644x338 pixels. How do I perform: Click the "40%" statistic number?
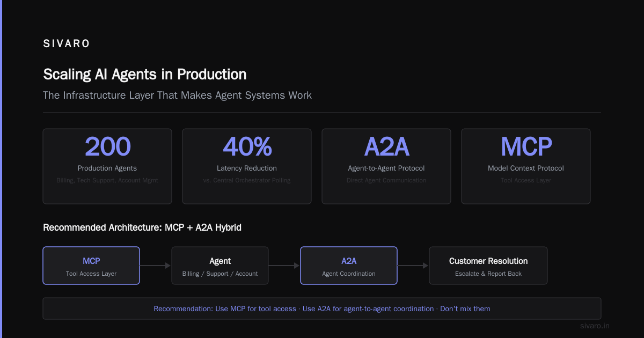(247, 147)
